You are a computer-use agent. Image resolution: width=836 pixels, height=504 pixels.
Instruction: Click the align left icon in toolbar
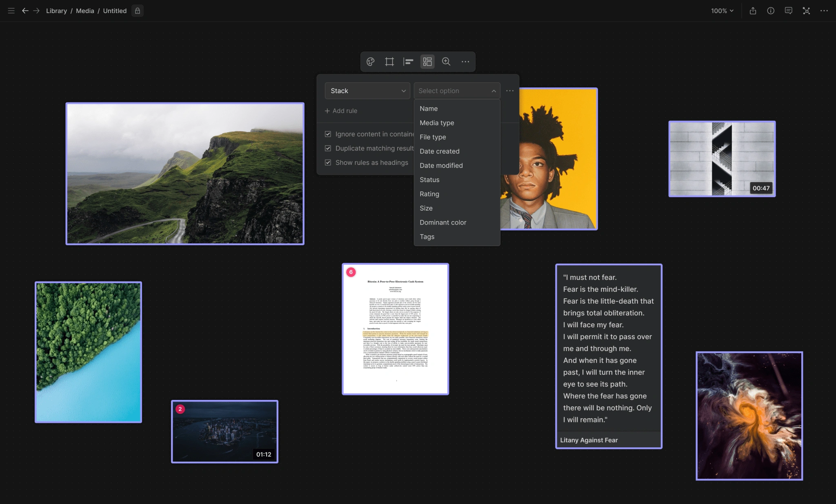(408, 62)
